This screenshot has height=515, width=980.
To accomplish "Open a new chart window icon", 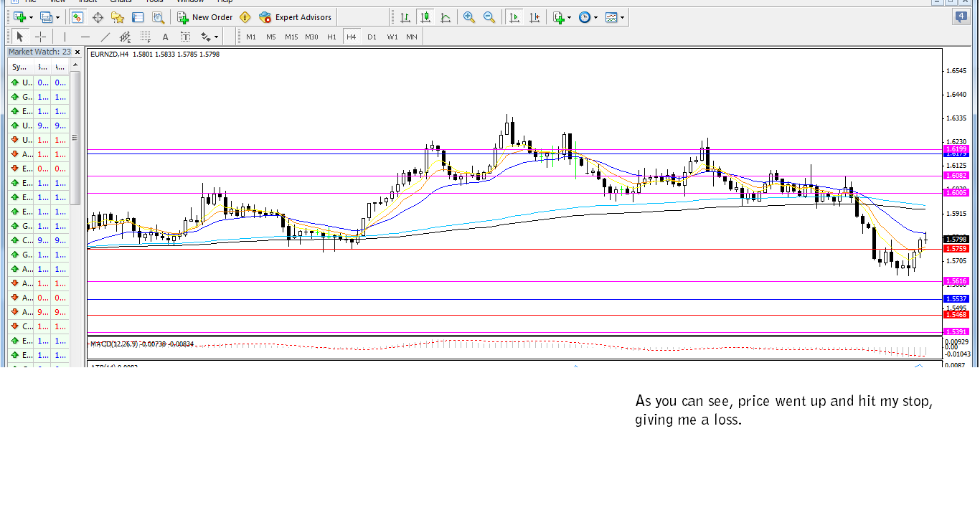I will coord(19,17).
